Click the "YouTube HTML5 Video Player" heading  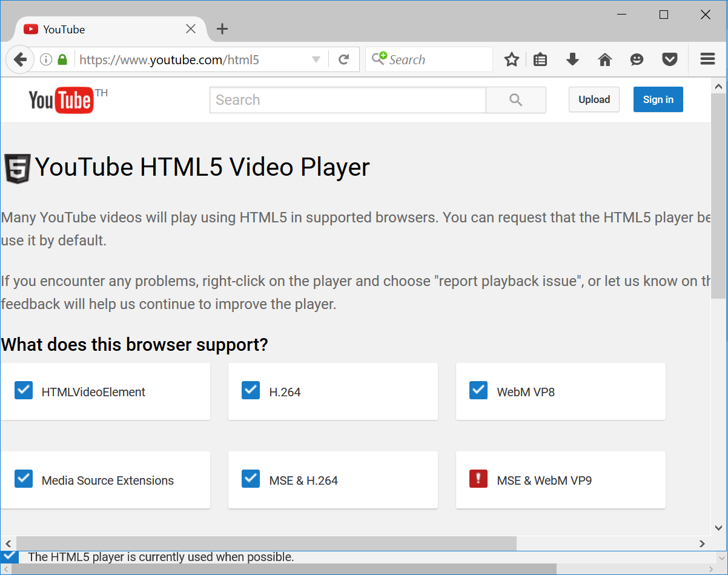coord(202,167)
